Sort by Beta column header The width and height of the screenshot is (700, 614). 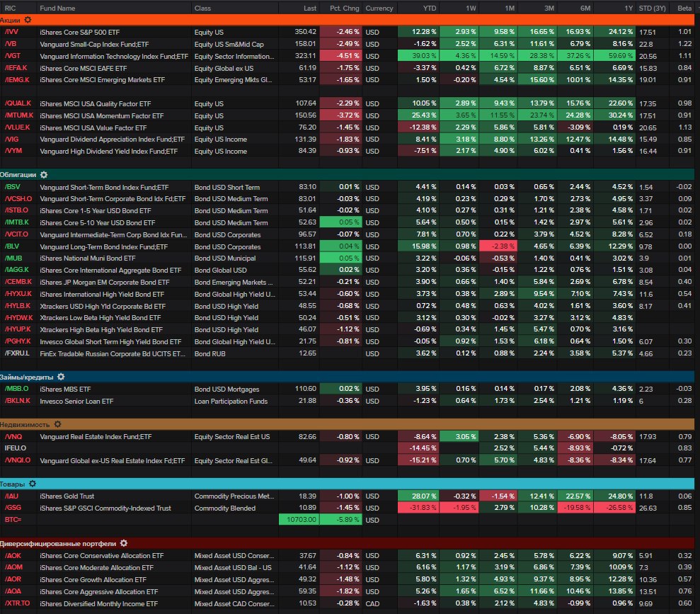coord(684,8)
